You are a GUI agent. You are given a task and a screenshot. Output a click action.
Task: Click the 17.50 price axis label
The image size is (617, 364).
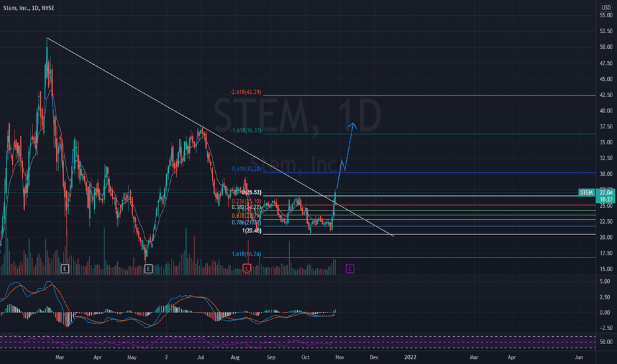pos(606,253)
